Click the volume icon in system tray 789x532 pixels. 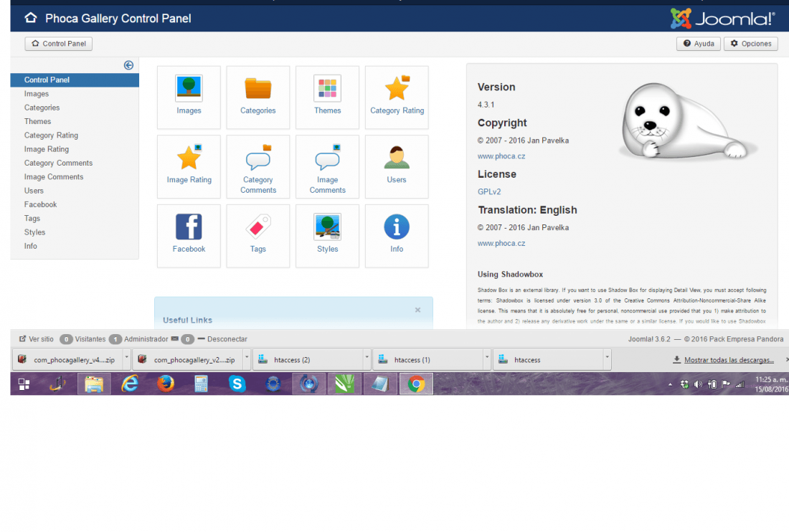(698, 385)
